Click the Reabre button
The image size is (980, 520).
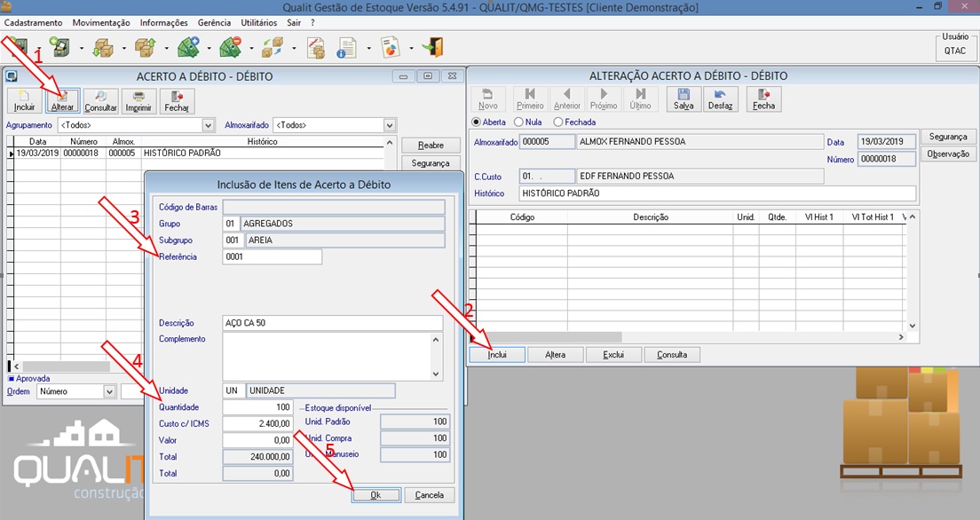pos(431,145)
